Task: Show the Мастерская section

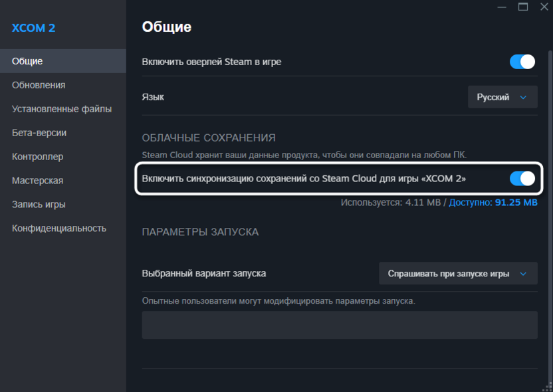Action: (38, 181)
